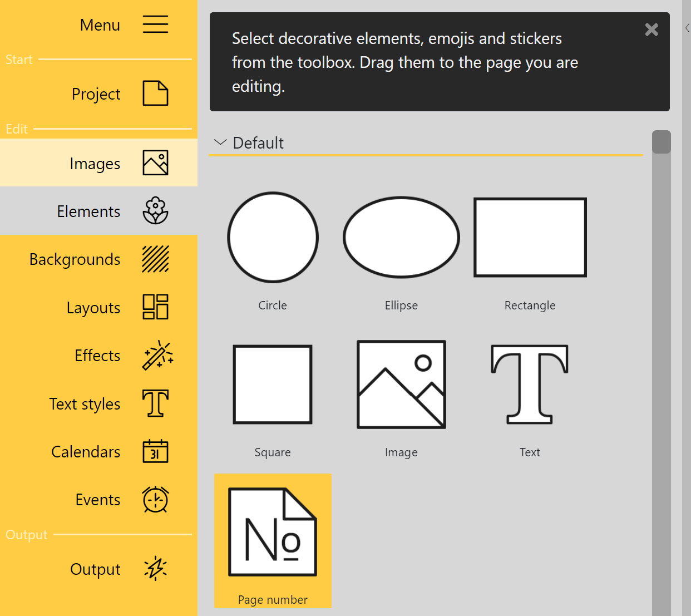Click the Events alarm clock icon
The image size is (691, 616).
point(155,499)
